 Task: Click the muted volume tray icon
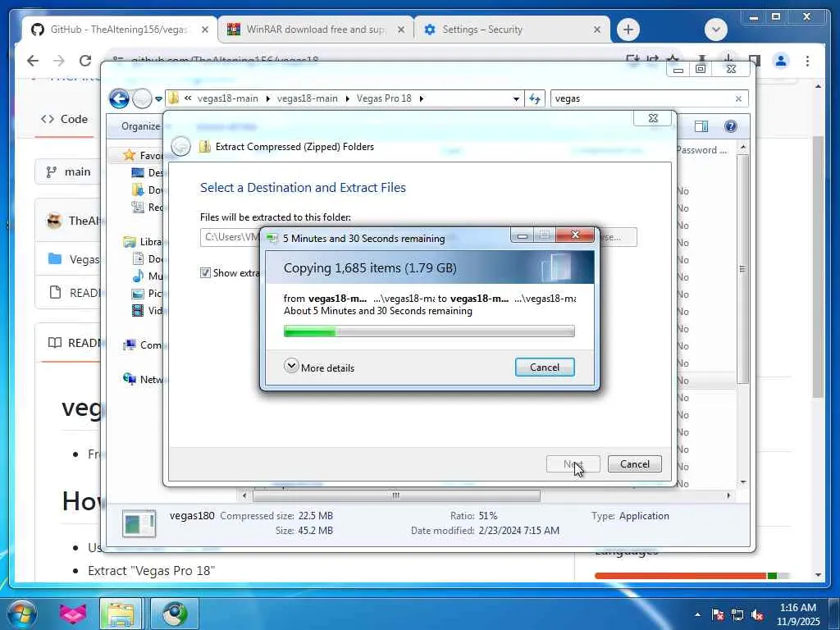click(x=757, y=614)
